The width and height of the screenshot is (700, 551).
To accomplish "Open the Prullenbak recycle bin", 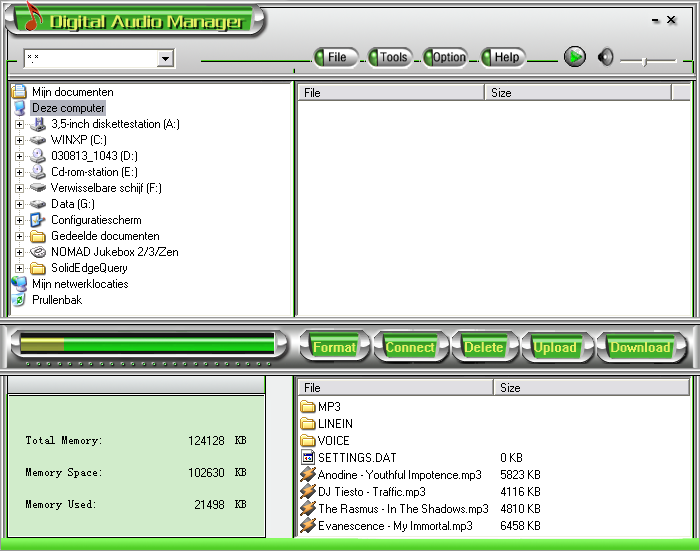I will pos(56,300).
